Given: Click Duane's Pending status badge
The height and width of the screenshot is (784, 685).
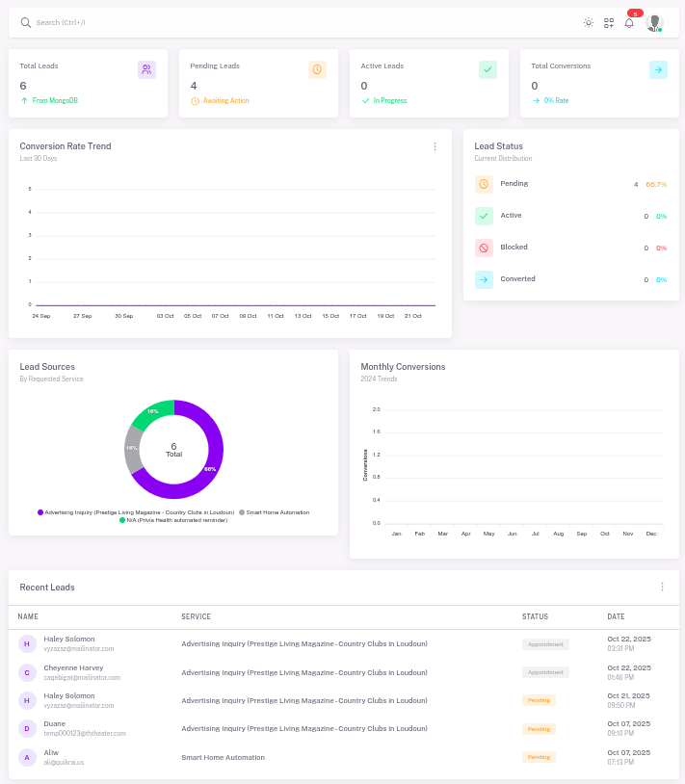Looking at the screenshot, I should pyautogui.click(x=540, y=729).
